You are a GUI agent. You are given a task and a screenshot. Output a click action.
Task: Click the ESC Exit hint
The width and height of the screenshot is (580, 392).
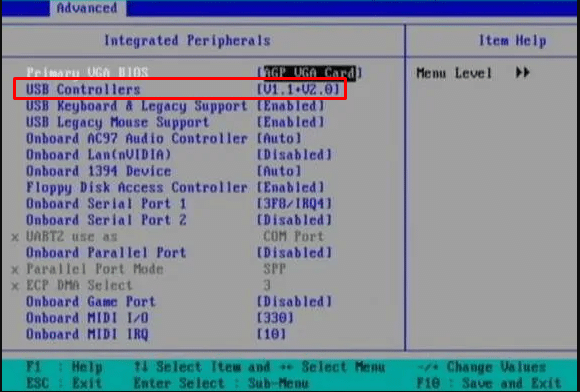(x=64, y=383)
